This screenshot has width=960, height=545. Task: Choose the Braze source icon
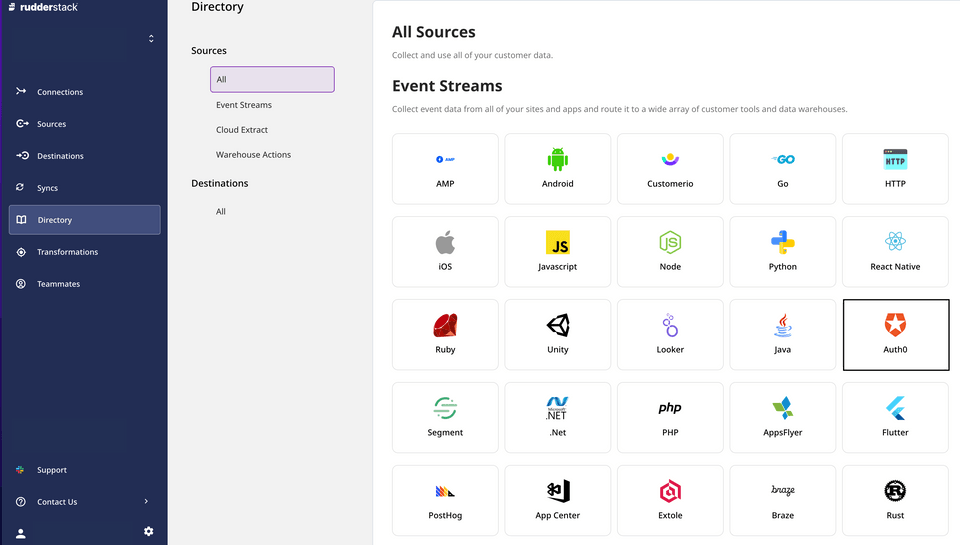(782, 490)
